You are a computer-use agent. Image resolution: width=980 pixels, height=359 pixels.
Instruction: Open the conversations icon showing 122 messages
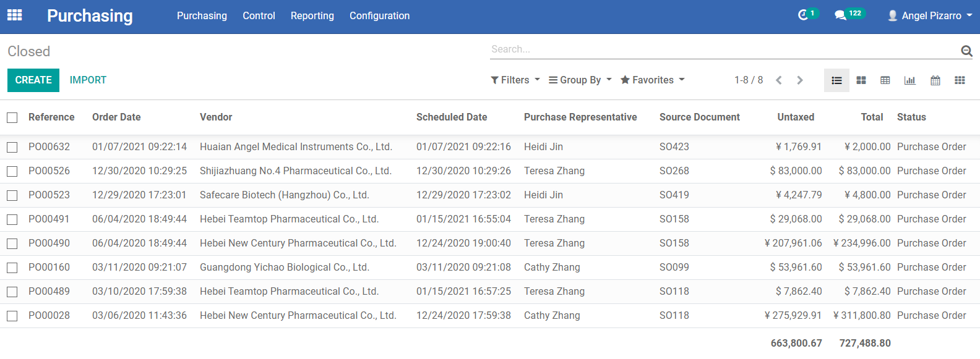click(x=840, y=15)
